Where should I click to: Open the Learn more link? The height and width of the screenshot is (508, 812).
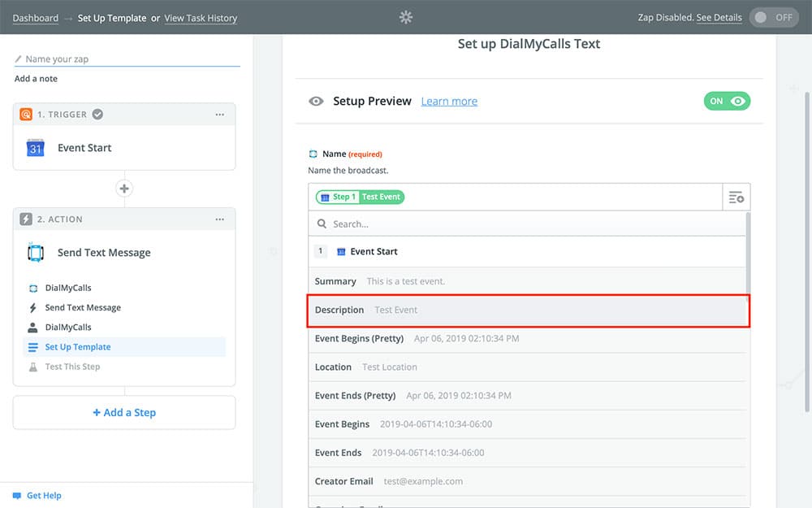449,102
